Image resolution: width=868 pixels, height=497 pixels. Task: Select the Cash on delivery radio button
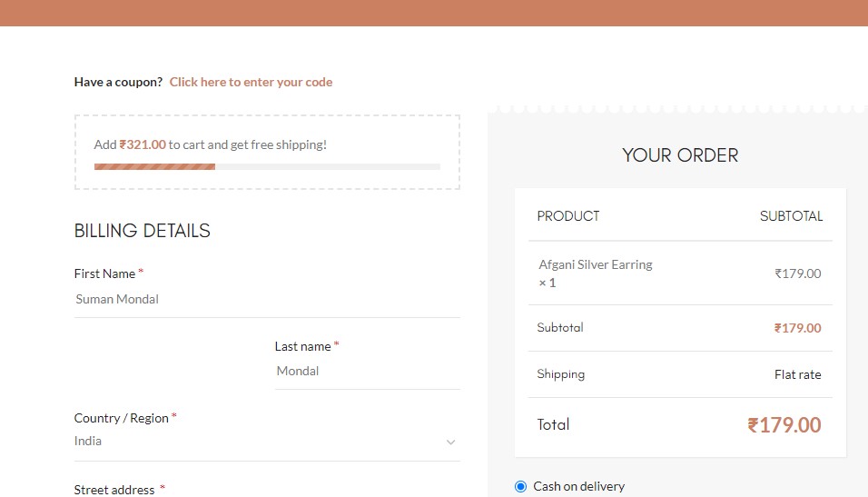(520, 486)
